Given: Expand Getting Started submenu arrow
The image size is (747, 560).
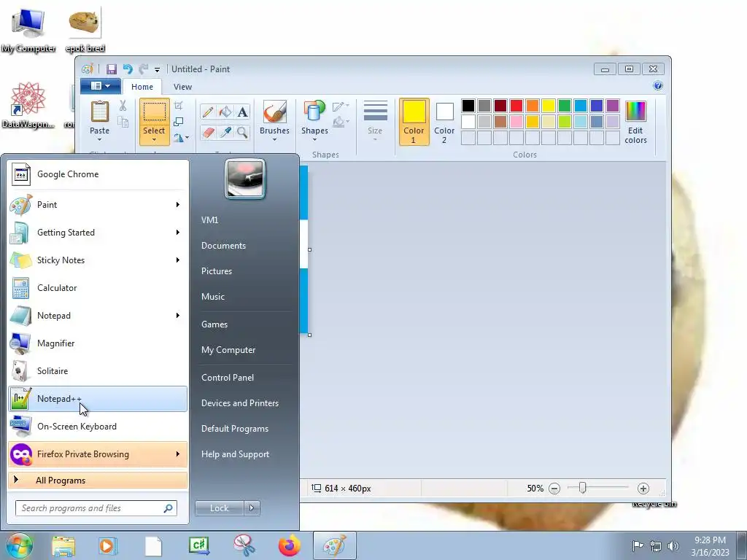Looking at the screenshot, I should click(x=178, y=233).
